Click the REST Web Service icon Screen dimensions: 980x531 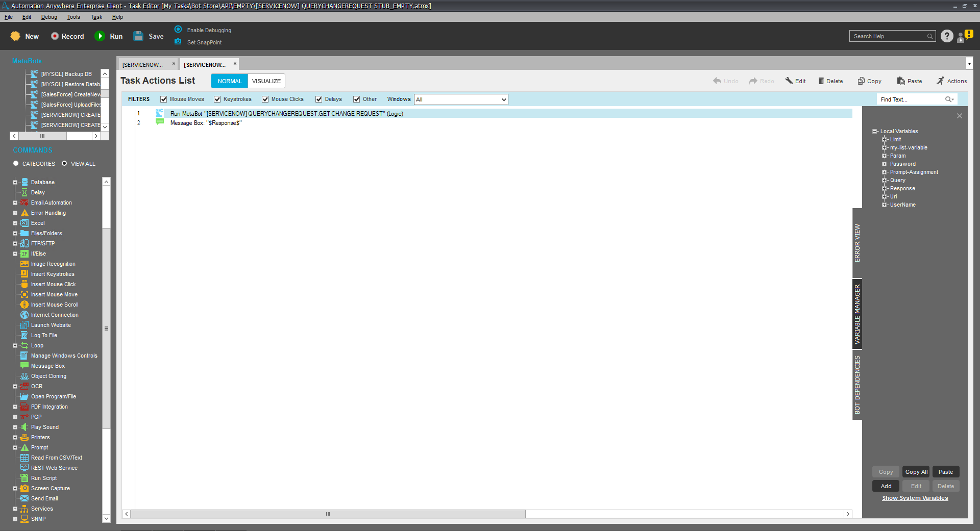point(24,468)
